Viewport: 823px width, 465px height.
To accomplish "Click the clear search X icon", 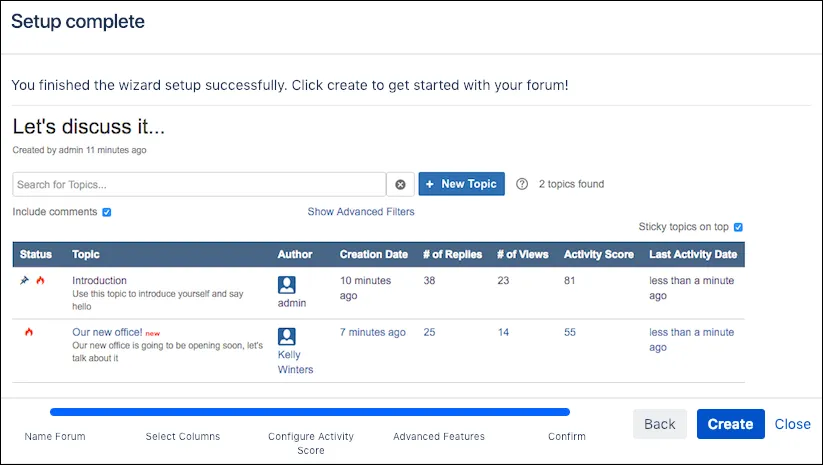I will [x=400, y=184].
